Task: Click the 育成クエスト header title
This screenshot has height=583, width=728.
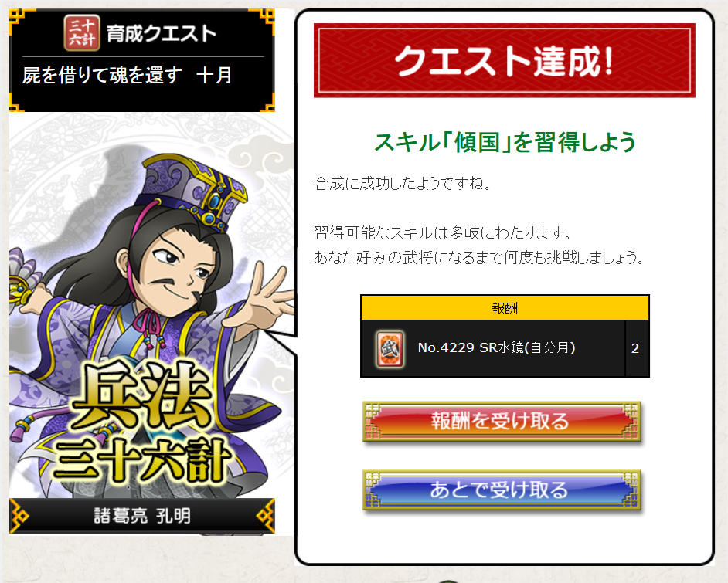Action: pos(162,34)
